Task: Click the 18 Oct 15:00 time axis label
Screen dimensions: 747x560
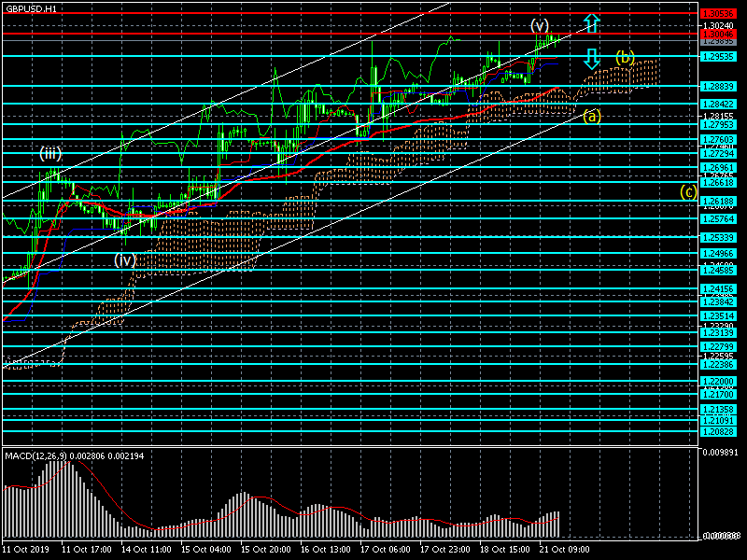Action: tap(505, 550)
